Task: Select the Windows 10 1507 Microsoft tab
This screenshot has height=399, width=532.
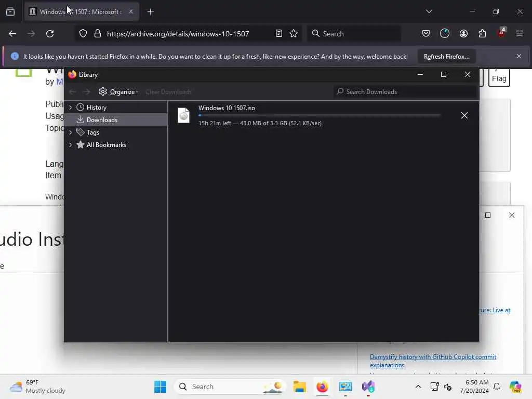Action: pyautogui.click(x=82, y=11)
